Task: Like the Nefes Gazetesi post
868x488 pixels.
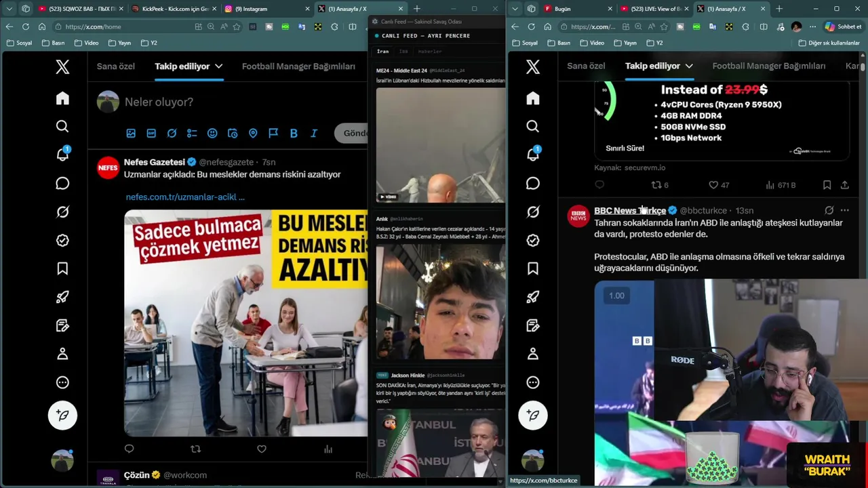Action: click(262, 449)
